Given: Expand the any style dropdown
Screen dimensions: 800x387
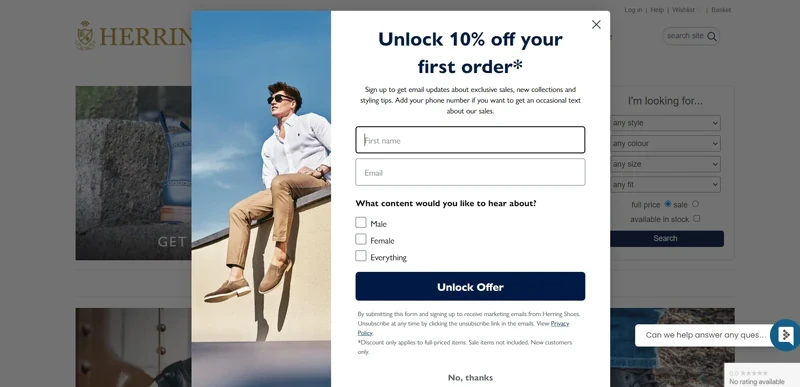Looking at the screenshot, I should coord(665,123).
